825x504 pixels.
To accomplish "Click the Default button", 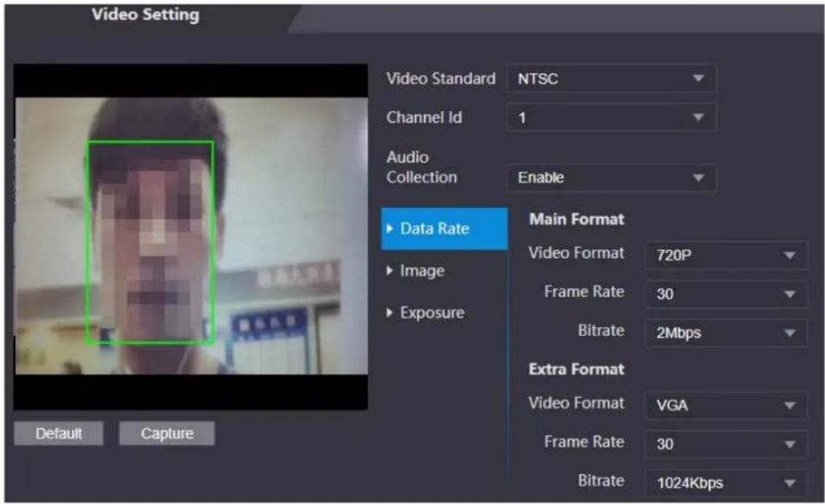I will click(58, 434).
